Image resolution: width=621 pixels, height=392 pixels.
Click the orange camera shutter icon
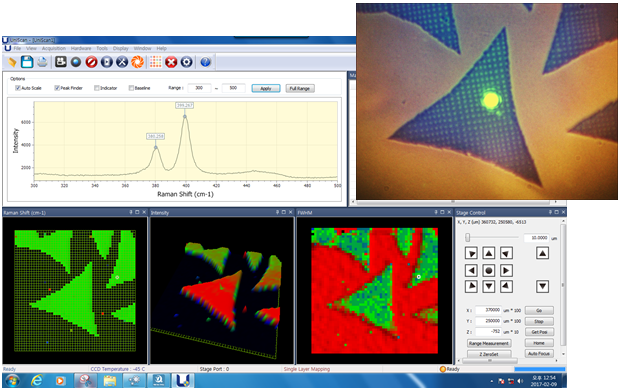tap(137, 62)
